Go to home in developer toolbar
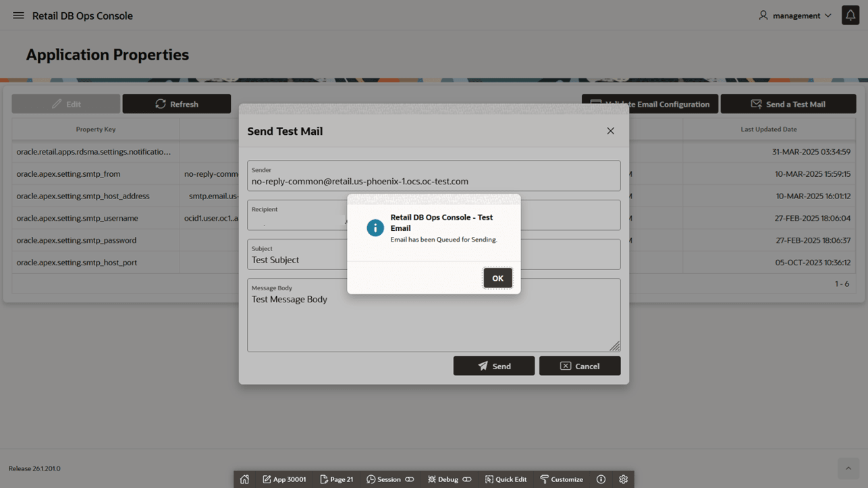This screenshot has height=488, width=868. pyautogui.click(x=244, y=479)
